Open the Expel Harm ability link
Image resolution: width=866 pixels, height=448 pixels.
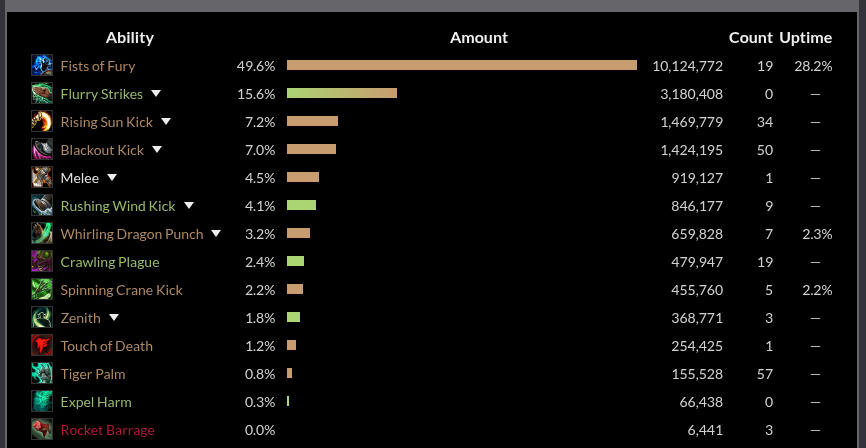[x=96, y=402]
